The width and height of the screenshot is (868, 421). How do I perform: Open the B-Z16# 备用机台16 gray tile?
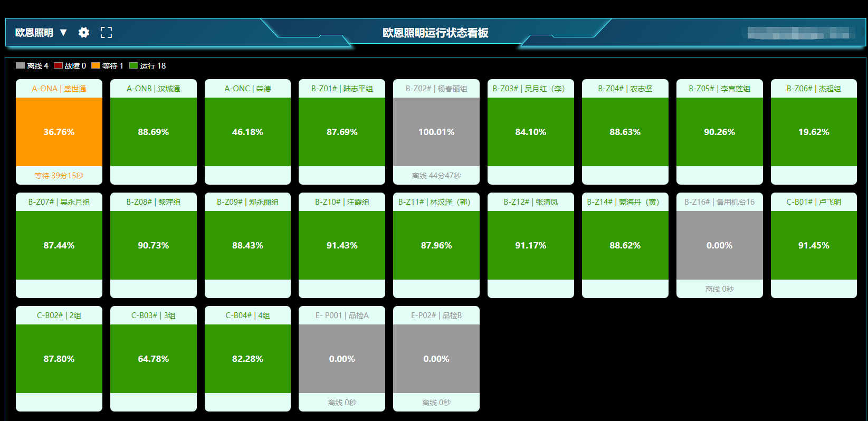click(x=719, y=245)
